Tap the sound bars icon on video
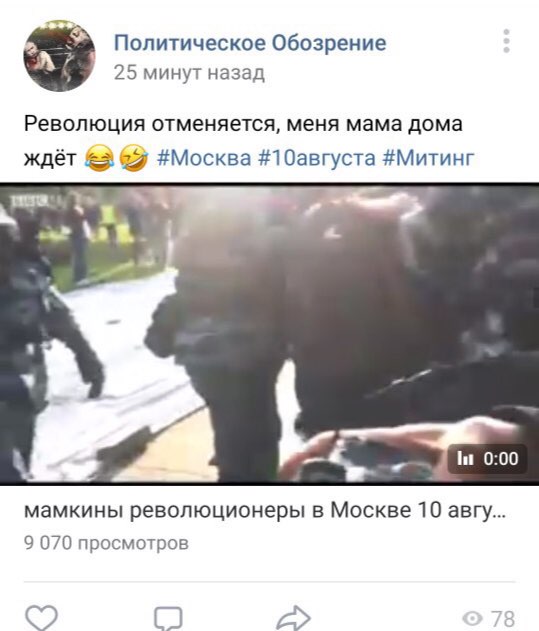The height and width of the screenshot is (631, 539). pyautogui.click(x=465, y=459)
